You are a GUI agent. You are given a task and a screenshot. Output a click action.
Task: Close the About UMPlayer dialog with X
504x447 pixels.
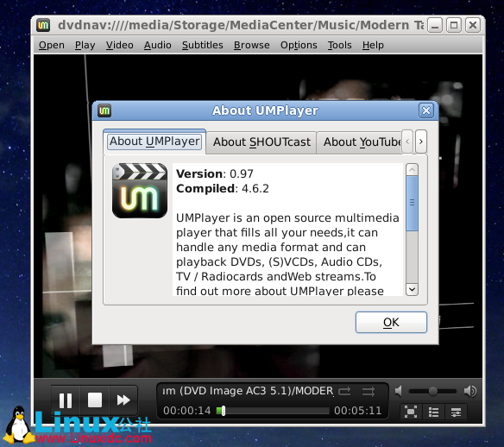point(426,110)
